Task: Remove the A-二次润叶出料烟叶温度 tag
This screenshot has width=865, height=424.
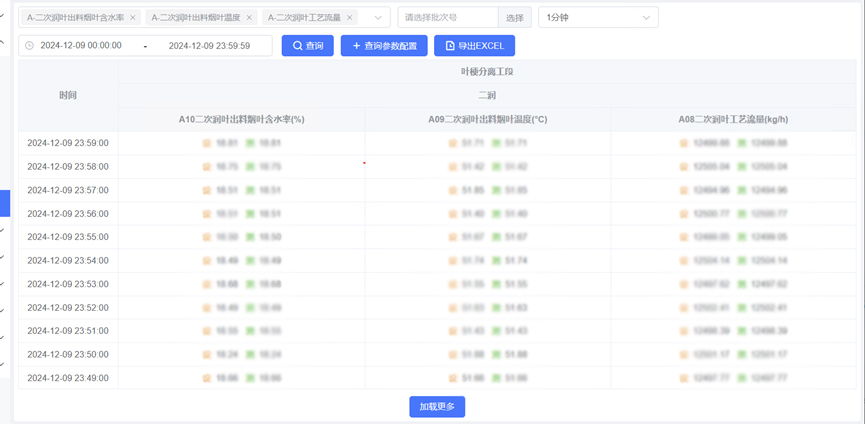Action: (x=249, y=18)
